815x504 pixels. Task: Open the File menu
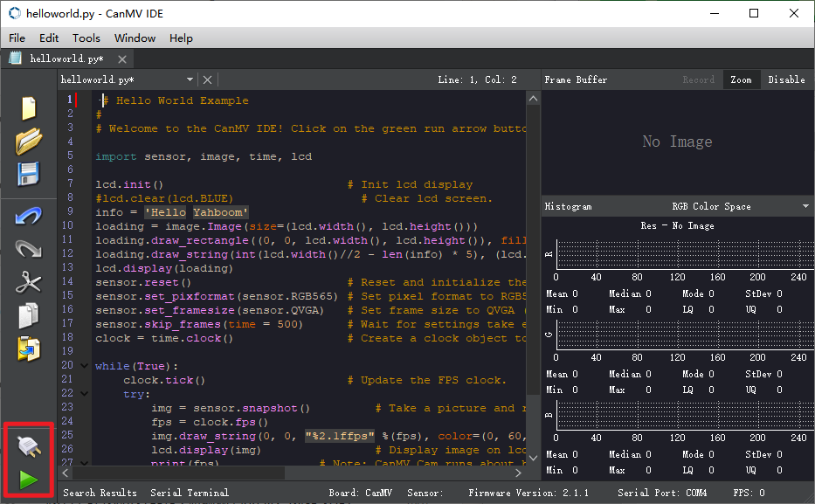[17, 38]
